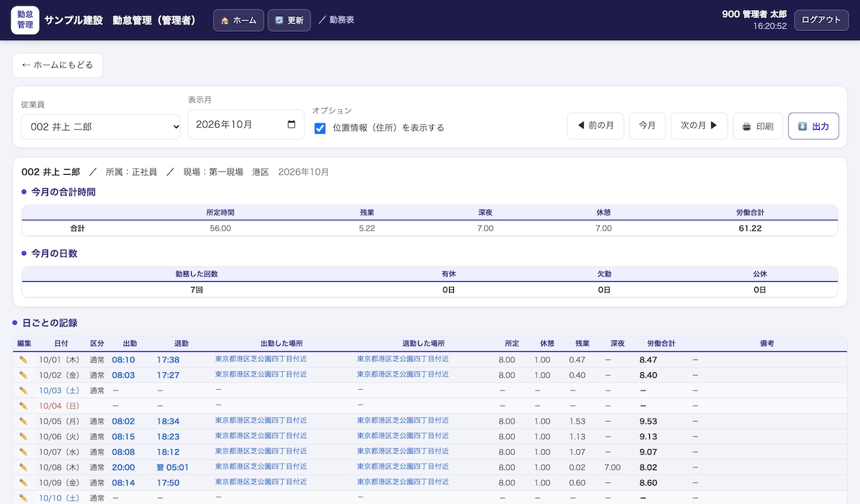This screenshot has width=860, height=504.
Task: Edit the 10/05 (月) record pencil icon
Action: [x=23, y=422]
